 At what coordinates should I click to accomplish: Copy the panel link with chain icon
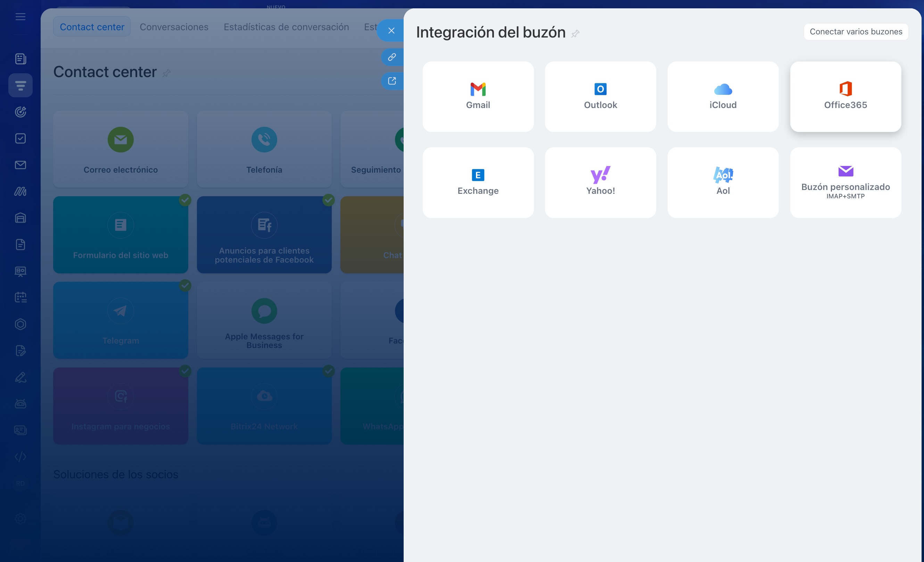[392, 57]
